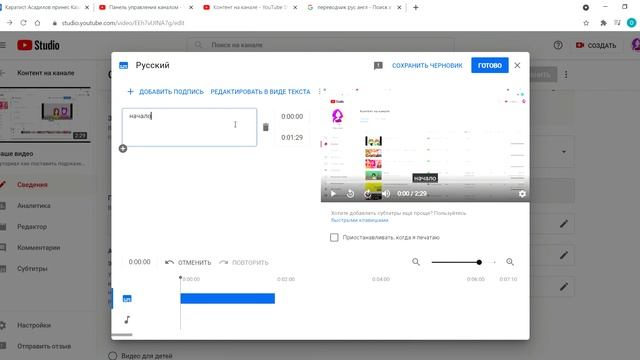Viewport: 640px width, 360px height.
Task: Mute the preview with the speaker icon
Action: 386,194
